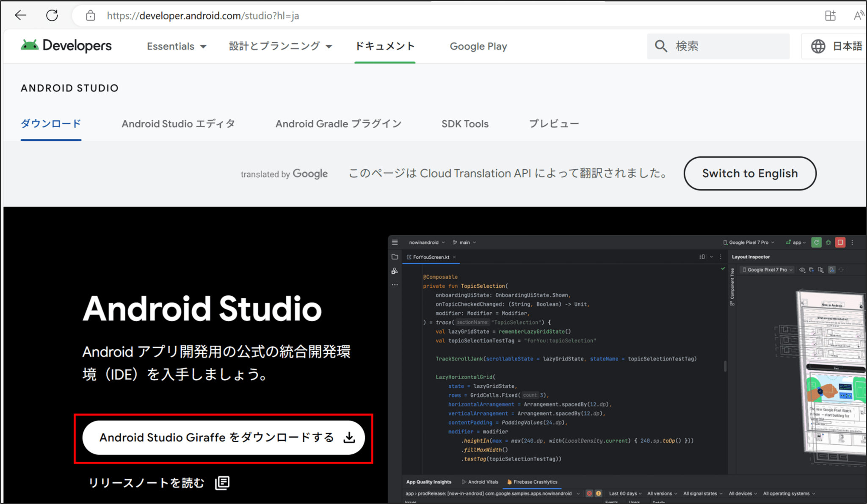Toggle the view options eye in Layout Inspector
This screenshot has width=867, height=504.
pos(802,270)
